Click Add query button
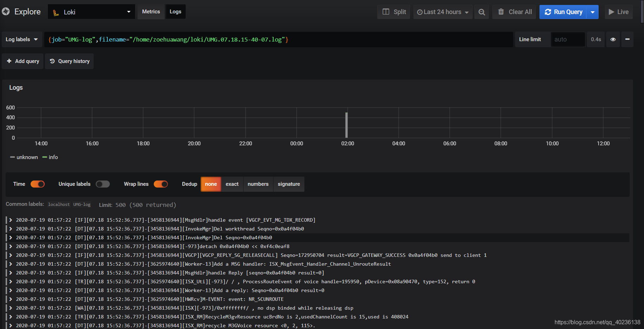 point(23,61)
